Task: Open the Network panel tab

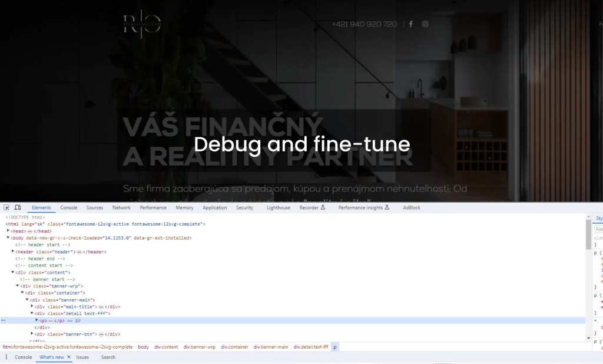Action: tap(121, 207)
